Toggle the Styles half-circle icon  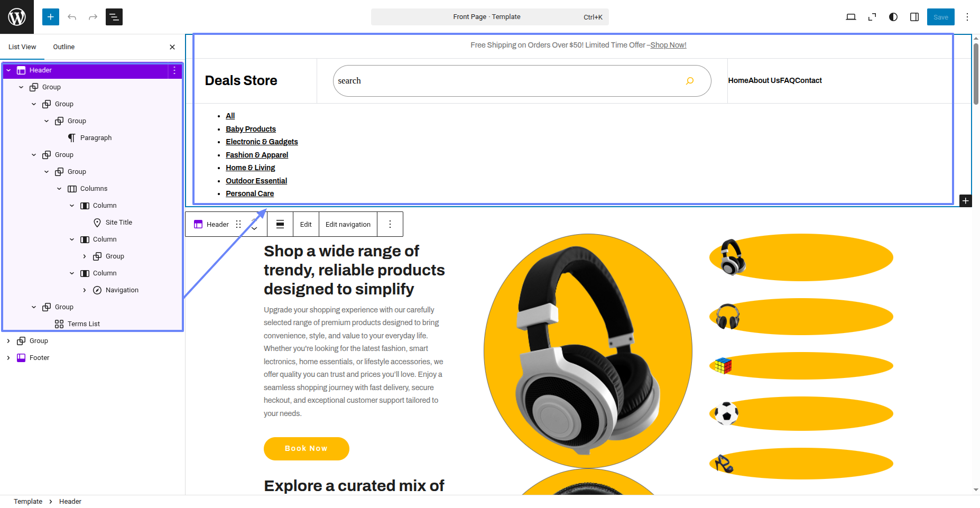893,17
